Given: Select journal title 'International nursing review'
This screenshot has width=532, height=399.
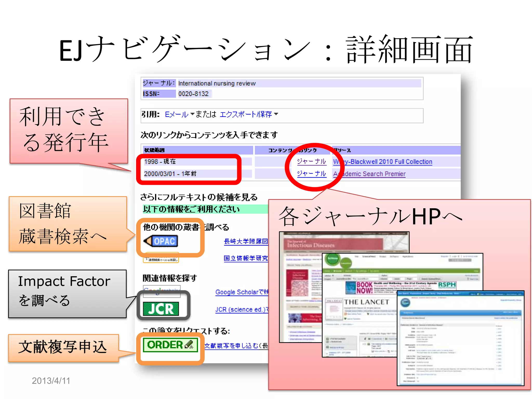Looking at the screenshot, I should (x=217, y=83).
